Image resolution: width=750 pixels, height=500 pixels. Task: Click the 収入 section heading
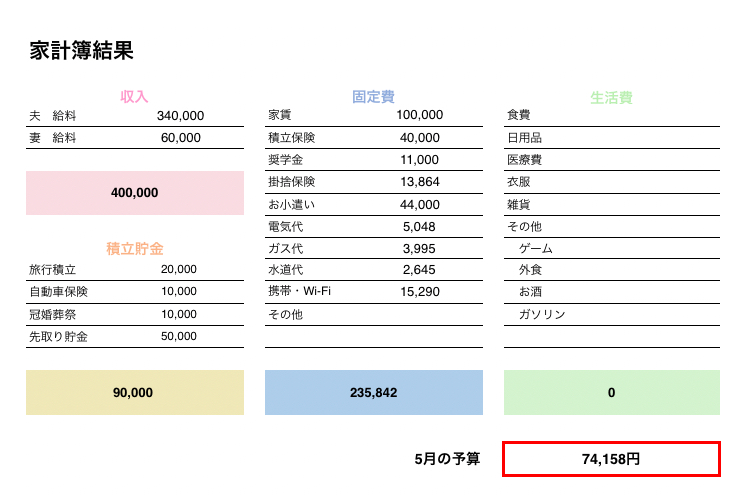[134, 97]
